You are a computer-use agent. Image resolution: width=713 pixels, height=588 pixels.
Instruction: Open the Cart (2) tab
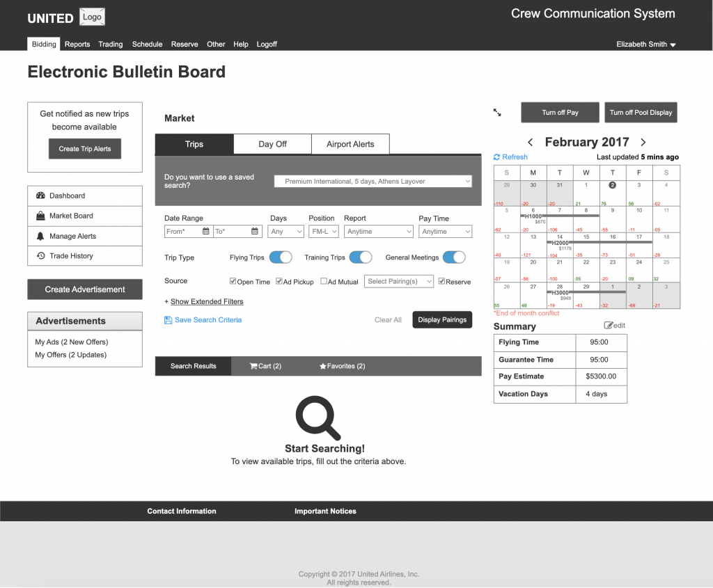266,366
